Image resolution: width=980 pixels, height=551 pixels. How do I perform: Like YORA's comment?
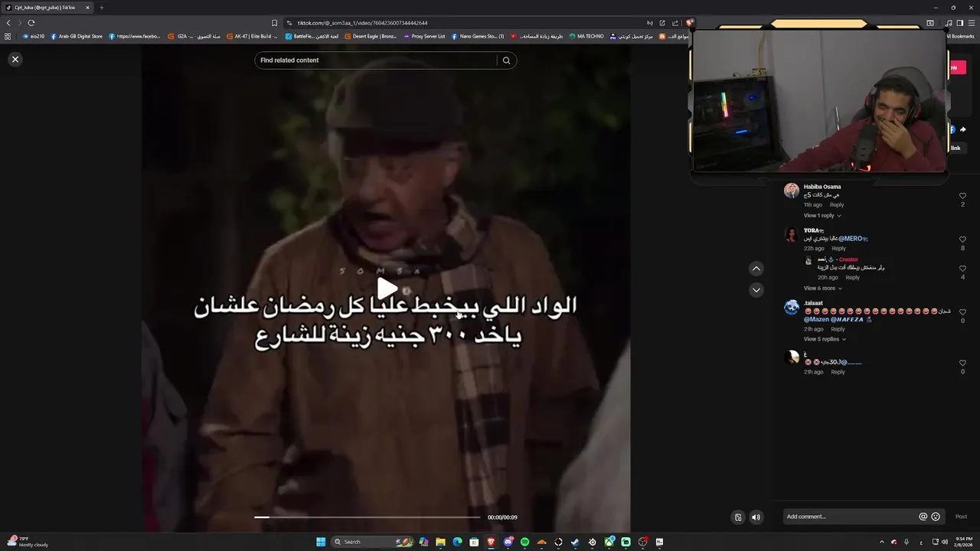962,240
